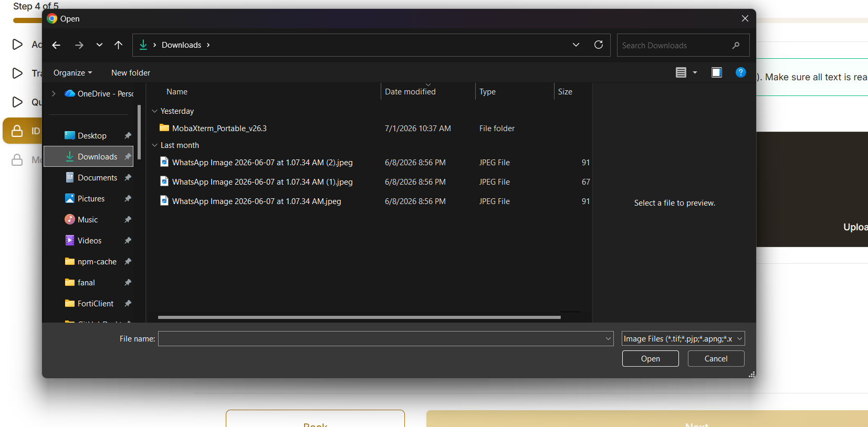Open recent locations dropdown arrow
This screenshot has height=427, width=868.
click(99, 45)
